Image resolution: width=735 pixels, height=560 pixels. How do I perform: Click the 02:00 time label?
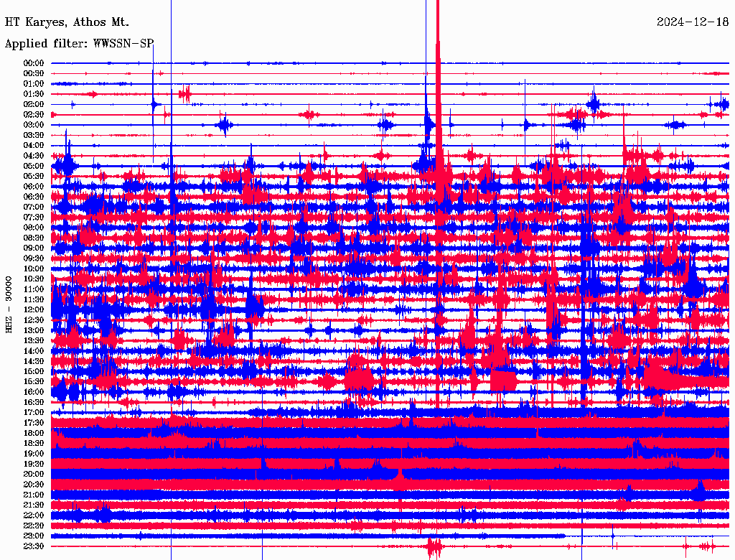tap(34, 104)
